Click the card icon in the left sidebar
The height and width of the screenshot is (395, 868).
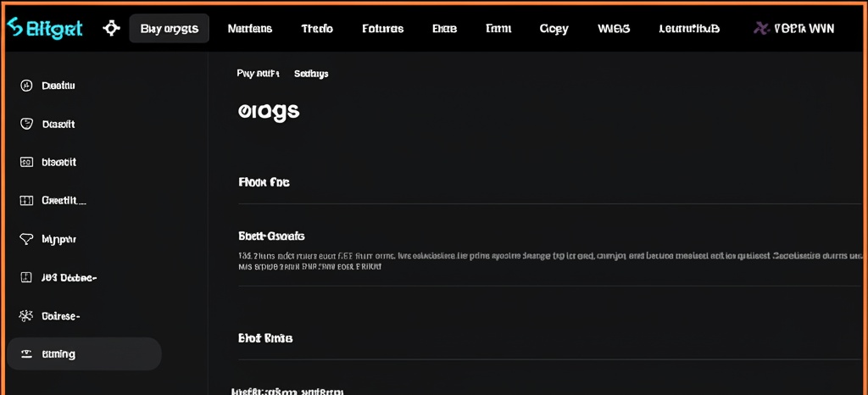[26, 162]
